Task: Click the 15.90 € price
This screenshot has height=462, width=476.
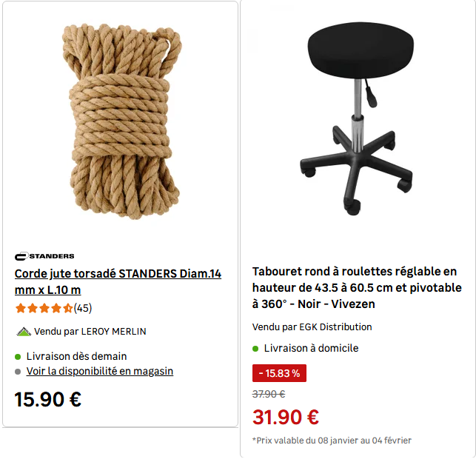Action: (47, 400)
